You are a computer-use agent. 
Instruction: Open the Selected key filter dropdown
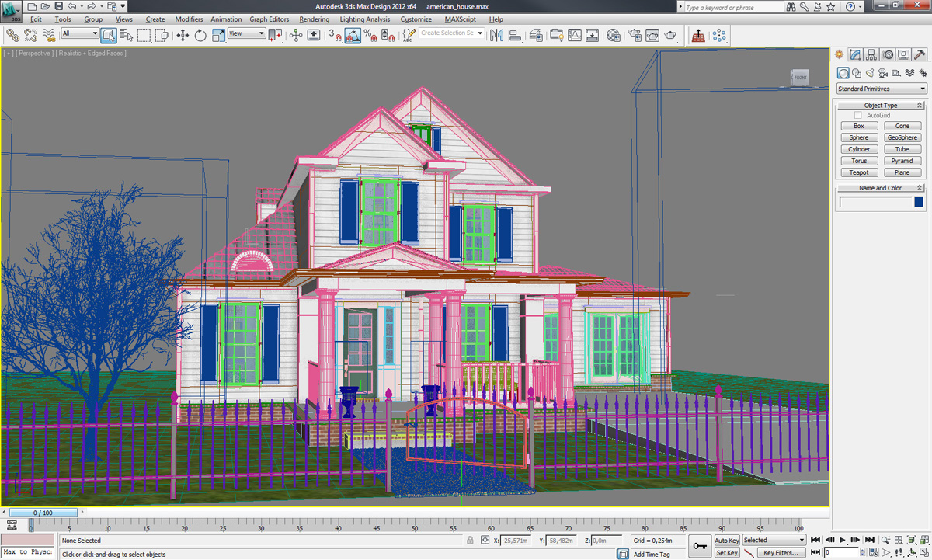(x=774, y=540)
